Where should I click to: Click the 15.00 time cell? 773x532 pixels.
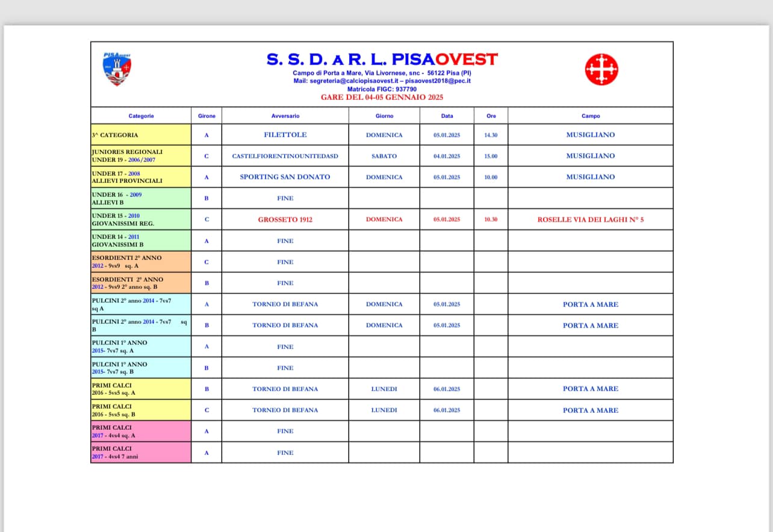491,156
